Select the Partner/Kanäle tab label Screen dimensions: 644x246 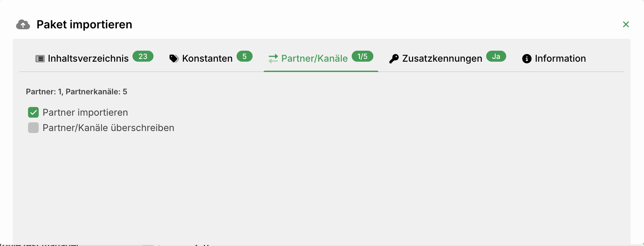[314, 58]
